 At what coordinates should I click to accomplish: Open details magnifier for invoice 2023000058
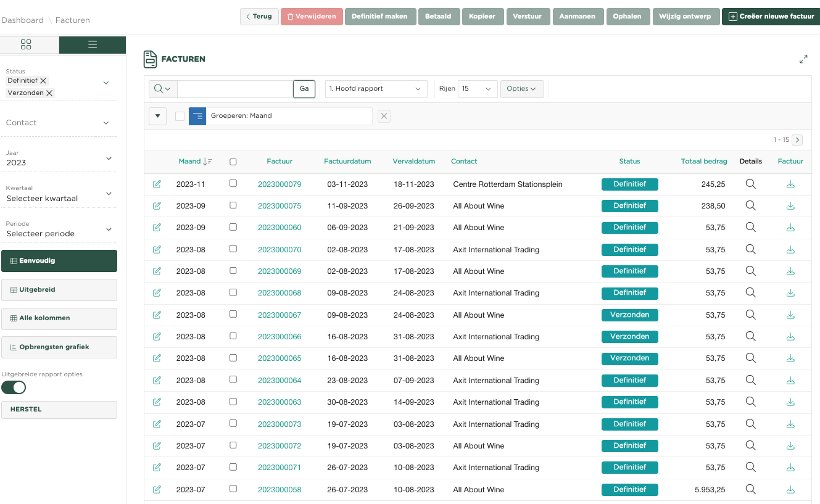(750, 489)
